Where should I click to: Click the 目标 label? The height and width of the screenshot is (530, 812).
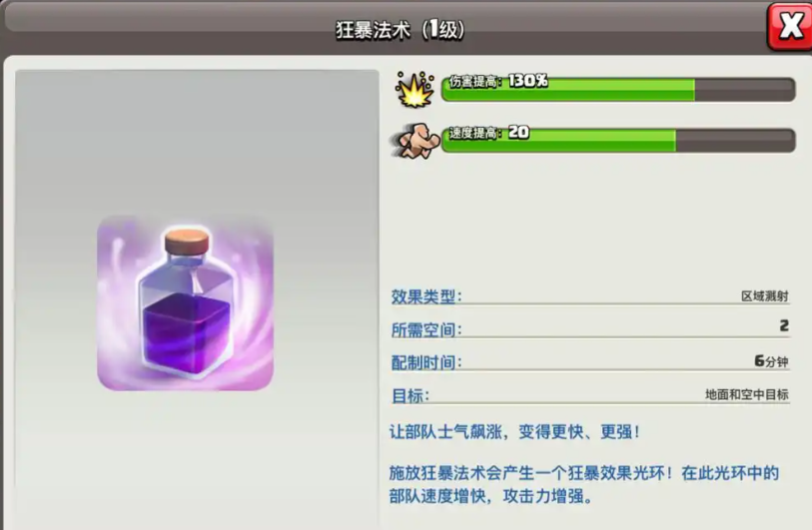pos(410,396)
